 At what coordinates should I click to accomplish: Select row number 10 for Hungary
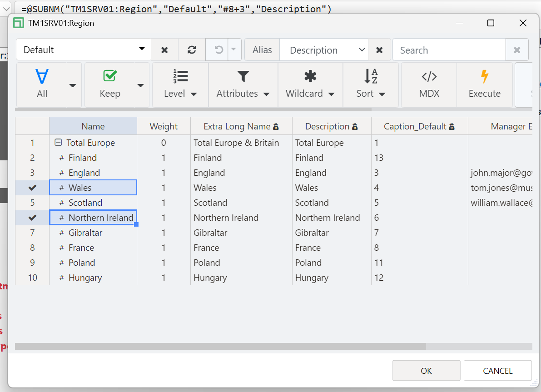coord(32,278)
